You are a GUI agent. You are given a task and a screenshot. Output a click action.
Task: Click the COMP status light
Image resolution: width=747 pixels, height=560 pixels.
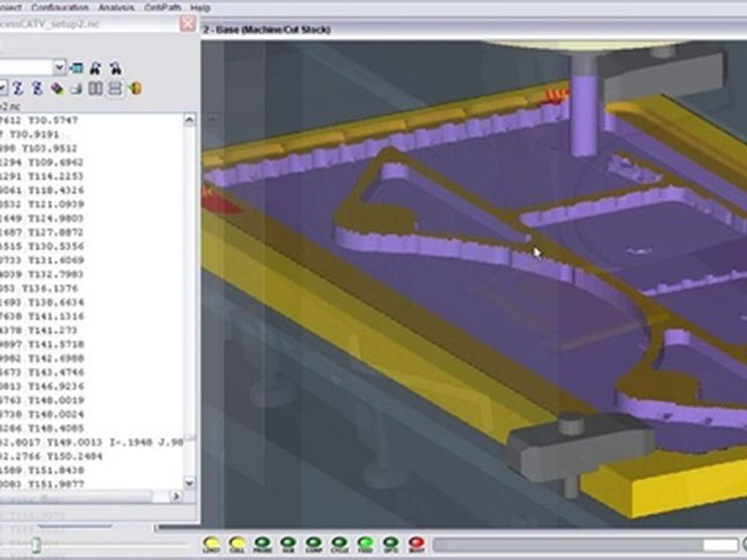[314, 544]
